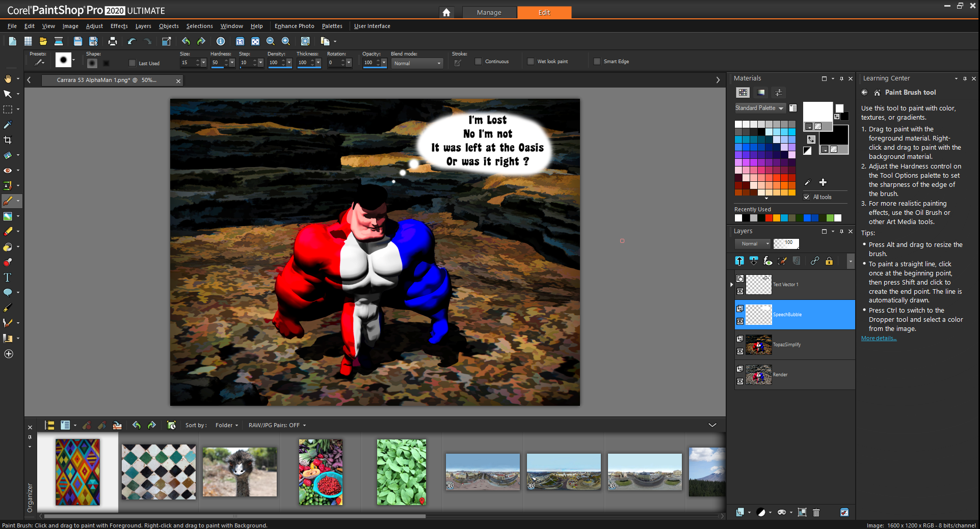Hide the TopazSimplify layer
The image size is (980, 529).
point(740,351)
